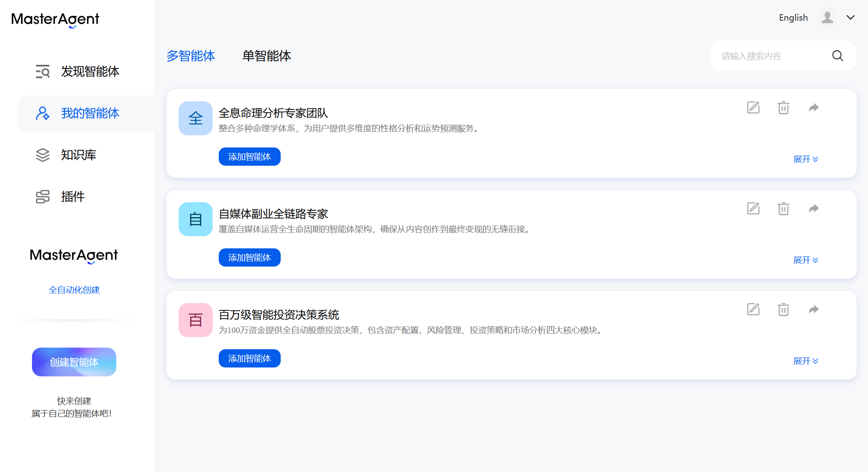Click the 发现智能体 sidebar icon
The height and width of the screenshot is (472, 868).
(43, 72)
